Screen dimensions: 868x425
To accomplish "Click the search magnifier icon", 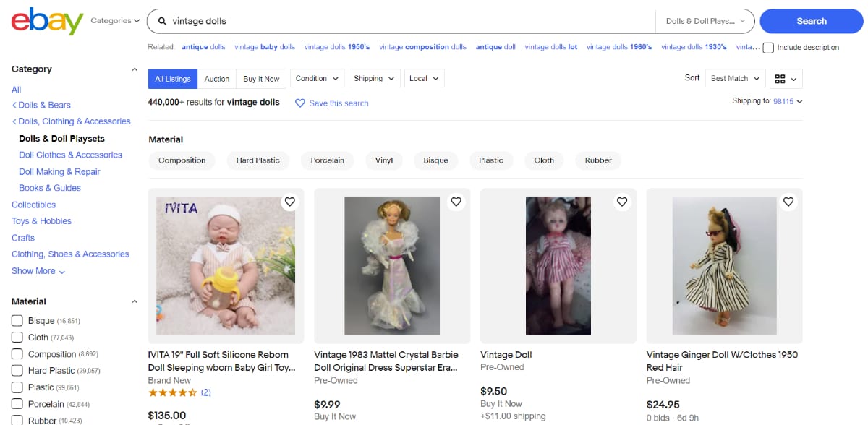I will pos(162,21).
